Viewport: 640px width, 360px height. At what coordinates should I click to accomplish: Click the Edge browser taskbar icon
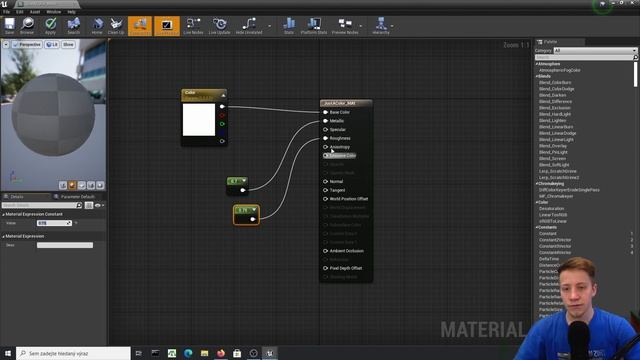click(188, 353)
